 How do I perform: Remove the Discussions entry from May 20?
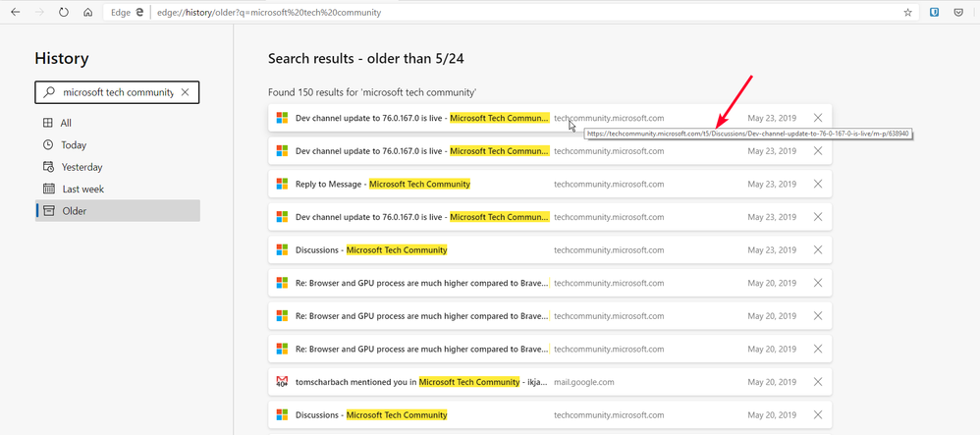(x=818, y=414)
